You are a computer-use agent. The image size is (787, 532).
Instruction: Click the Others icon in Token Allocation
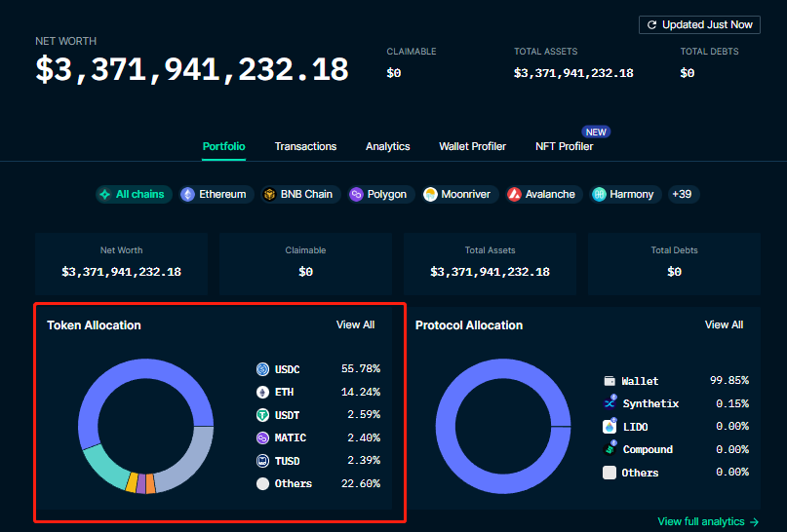262,484
